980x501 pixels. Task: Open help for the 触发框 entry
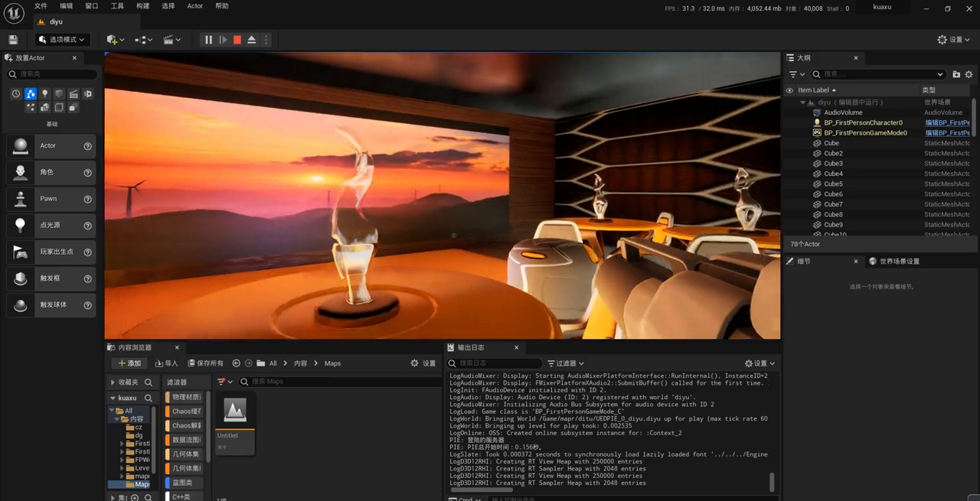(x=87, y=278)
